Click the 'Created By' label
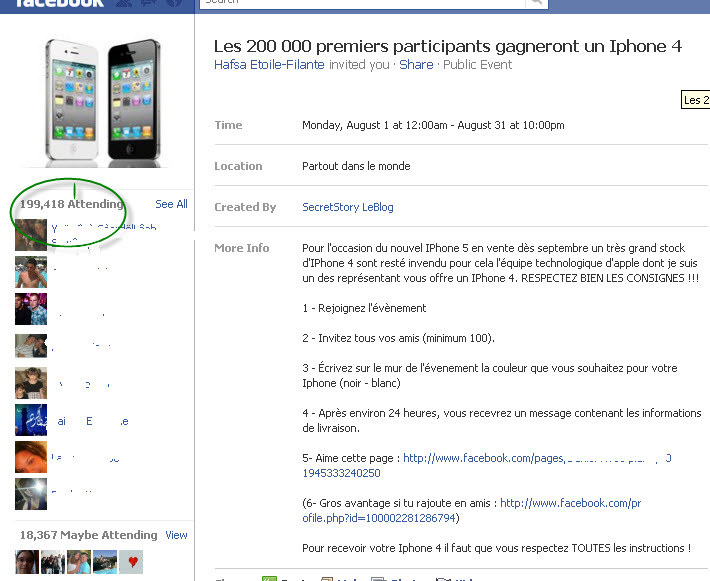710x581 pixels. pyautogui.click(x=245, y=207)
